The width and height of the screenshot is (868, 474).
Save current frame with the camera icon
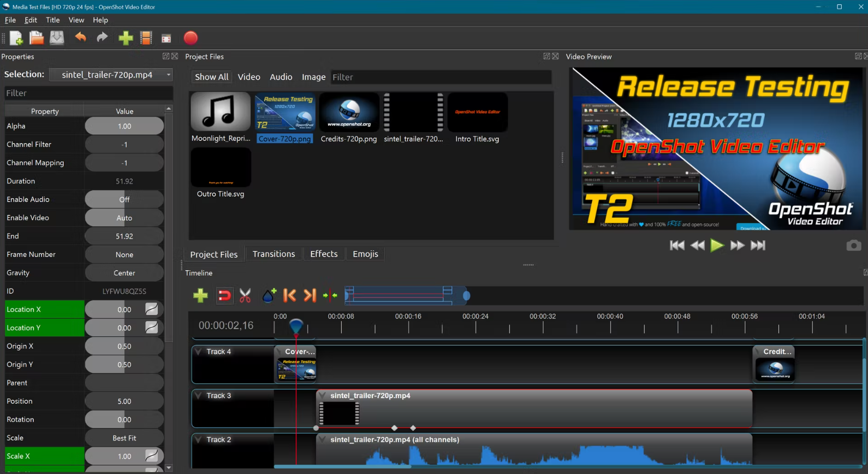click(853, 246)
